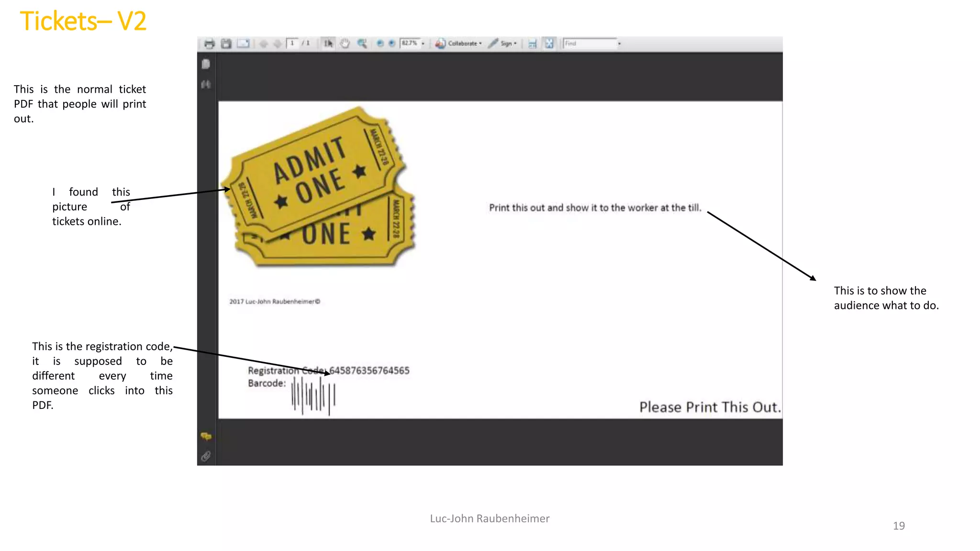Open the Sign dropdown menu
This screenshot has width=980, height=551.
(x=502, y=44)
